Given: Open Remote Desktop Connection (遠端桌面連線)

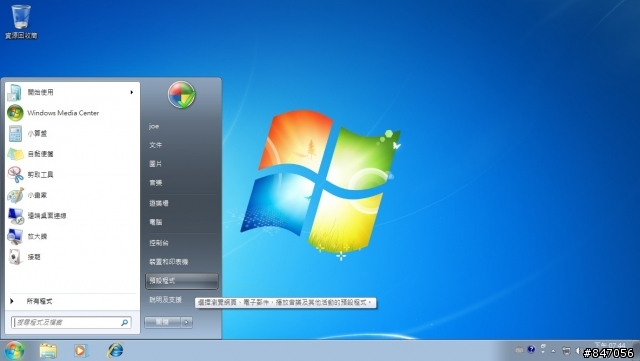Looking at the screenshot, I should [x=71, y=216].
